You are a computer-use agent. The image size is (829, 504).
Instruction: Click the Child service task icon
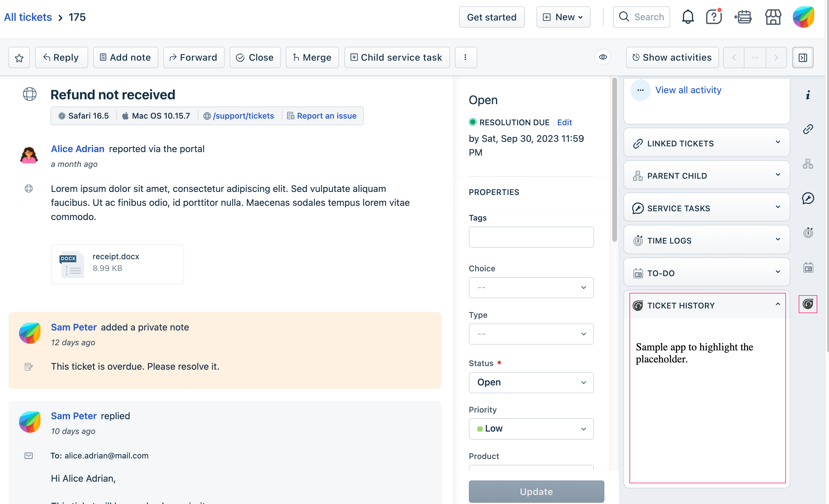354,57
